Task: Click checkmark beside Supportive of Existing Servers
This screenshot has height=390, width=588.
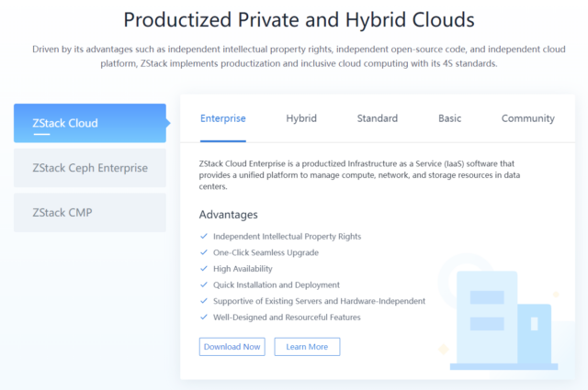Action: pos(204,300)
